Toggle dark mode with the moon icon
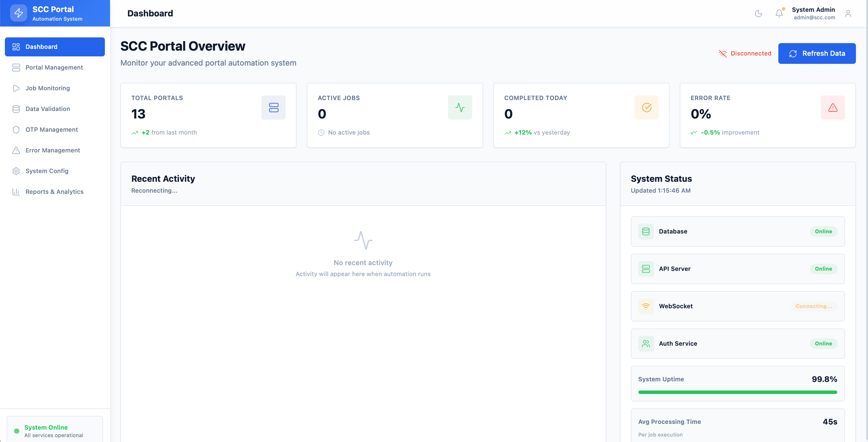The height and width of the screenshot is (442, 868). point(759,14)
